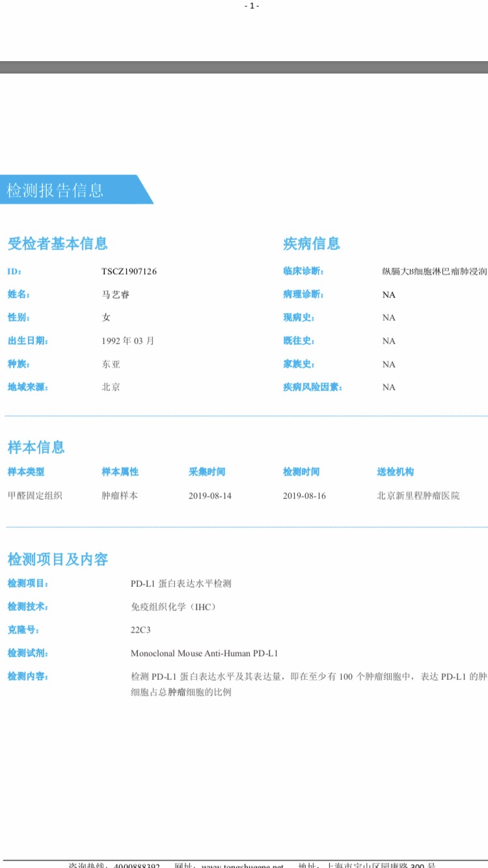Image resolution: width=488 pixels, height=868 pixels.
Task: Click the 临床诊断 label
Action: 304,271
